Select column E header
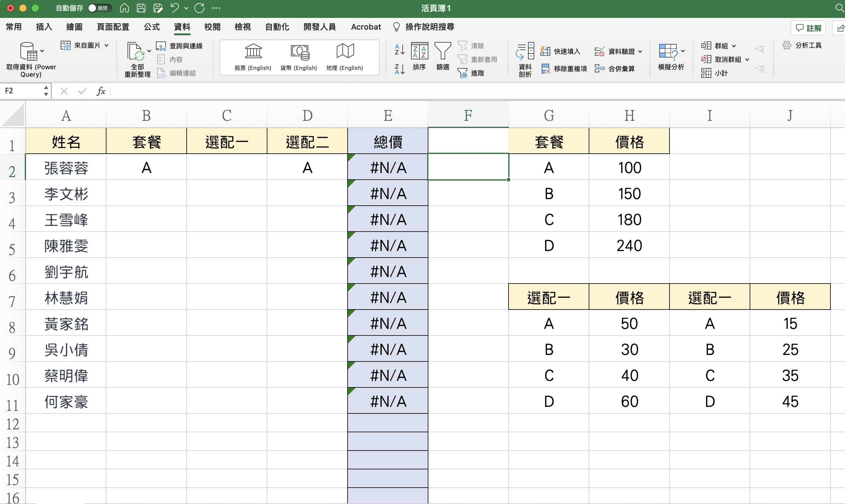 point(388,115)
